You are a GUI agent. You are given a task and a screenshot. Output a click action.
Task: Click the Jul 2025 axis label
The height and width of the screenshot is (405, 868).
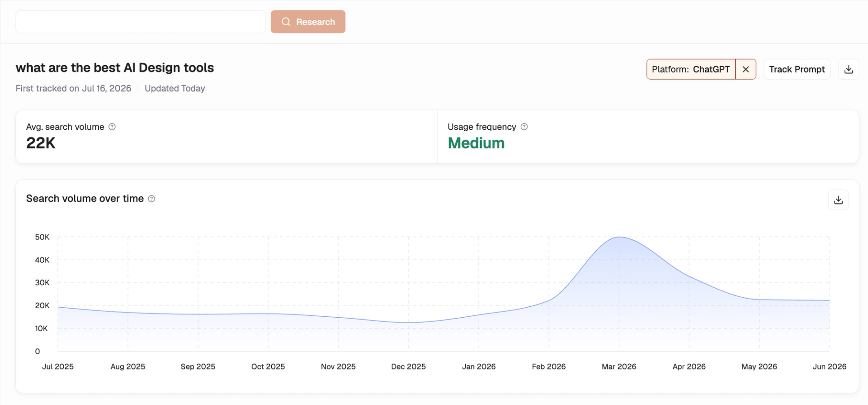(x=58, y=367)
